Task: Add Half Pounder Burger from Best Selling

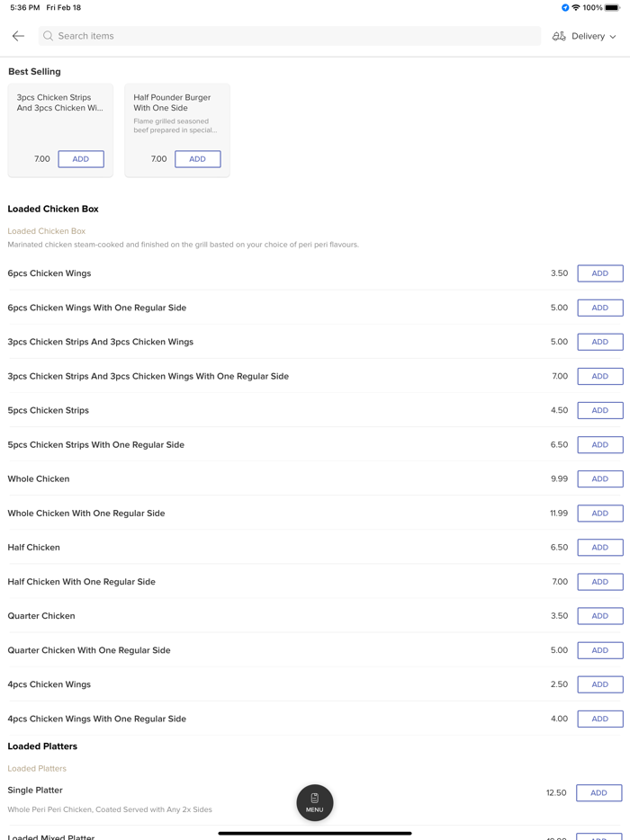Action: [x=197, y=159]
